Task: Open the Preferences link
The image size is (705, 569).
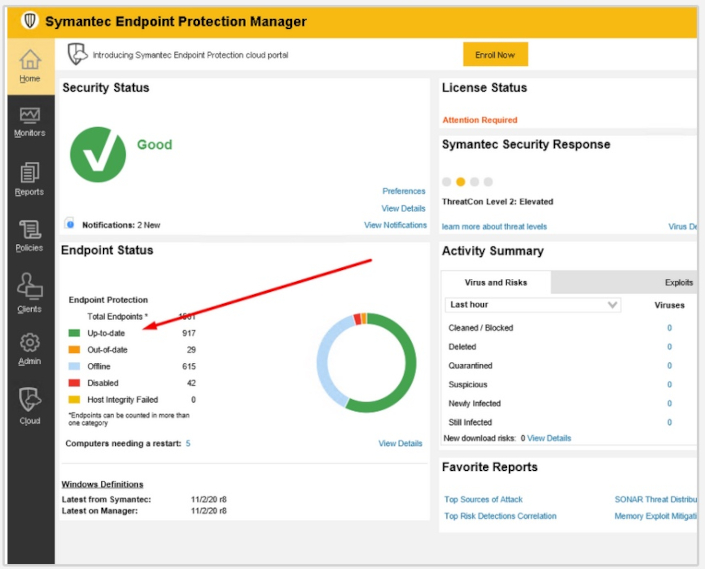Action: coord(403,191)
